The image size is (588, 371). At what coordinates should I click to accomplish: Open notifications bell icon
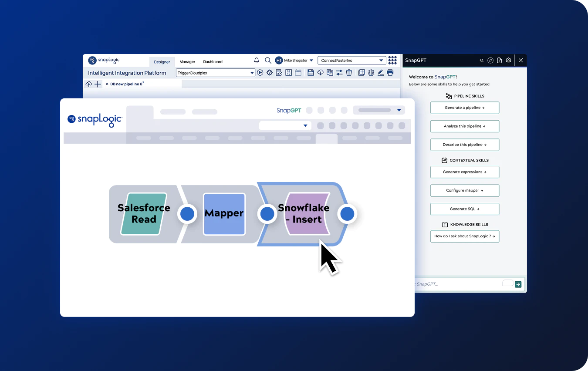coord(257,61)
